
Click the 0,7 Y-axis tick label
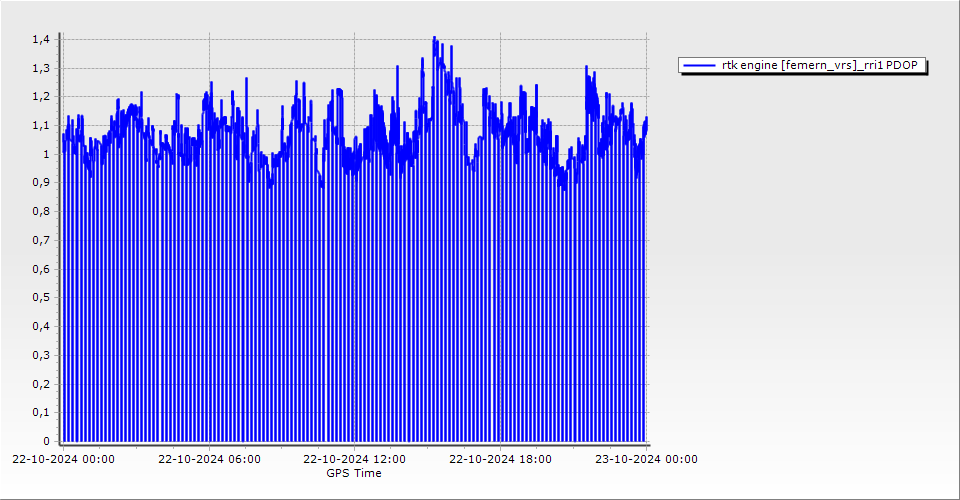coord(40,240)
